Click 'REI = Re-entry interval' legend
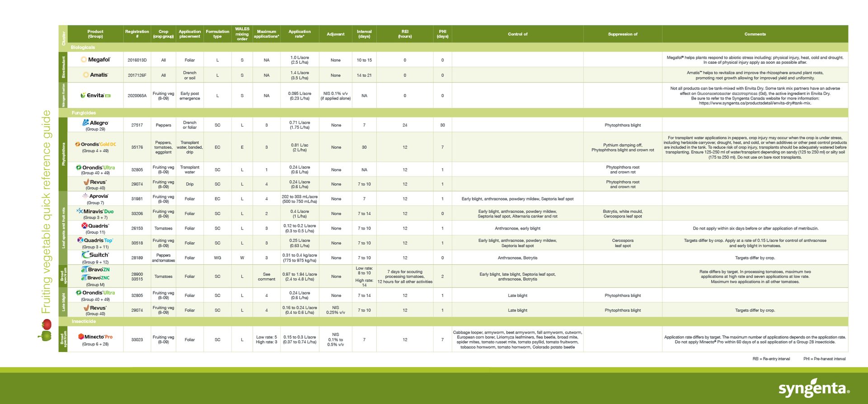The height and width of the screenshot is (404, 868). (771, 359)
